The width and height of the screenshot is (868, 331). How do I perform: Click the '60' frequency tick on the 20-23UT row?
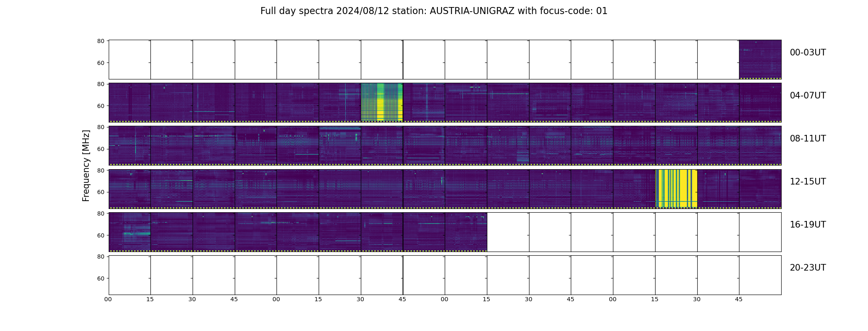(x=100, y=278)
